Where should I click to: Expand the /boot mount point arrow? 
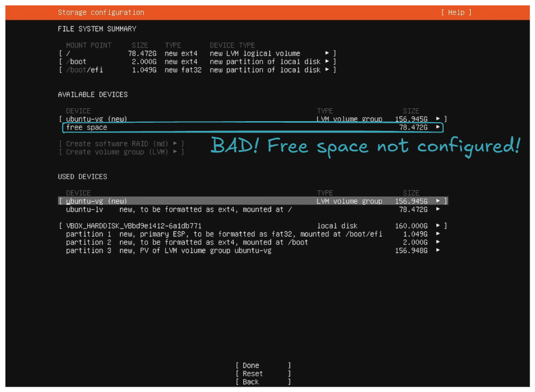[327, 62]
